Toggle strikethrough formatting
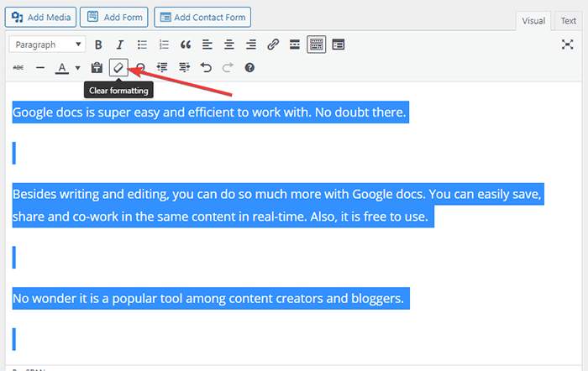The width and height of the screenshot is (588, 371). click(x=18, y=67)
